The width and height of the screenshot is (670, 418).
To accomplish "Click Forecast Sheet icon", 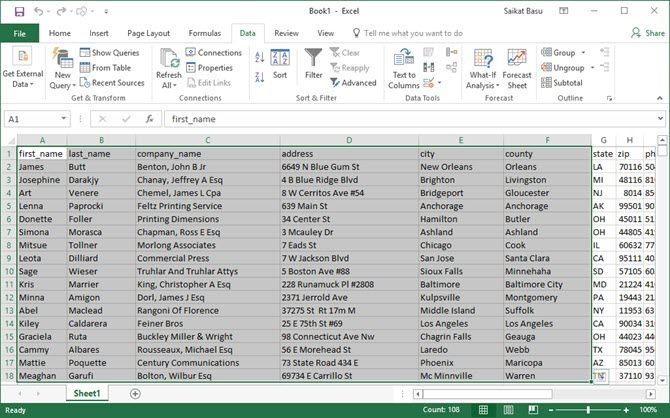I will pyautogui.click(x=517, y=68).
